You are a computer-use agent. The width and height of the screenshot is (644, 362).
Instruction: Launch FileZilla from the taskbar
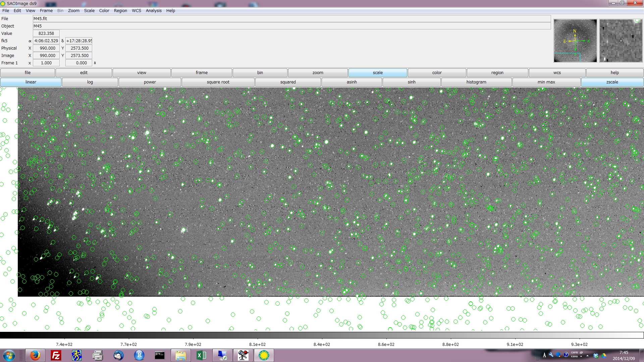click(56, 355)
